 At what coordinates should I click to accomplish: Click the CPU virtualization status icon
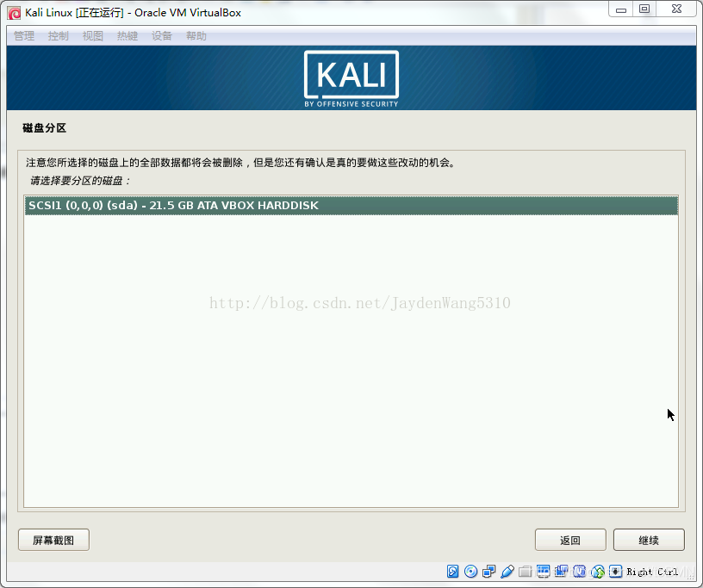(580, 572)
